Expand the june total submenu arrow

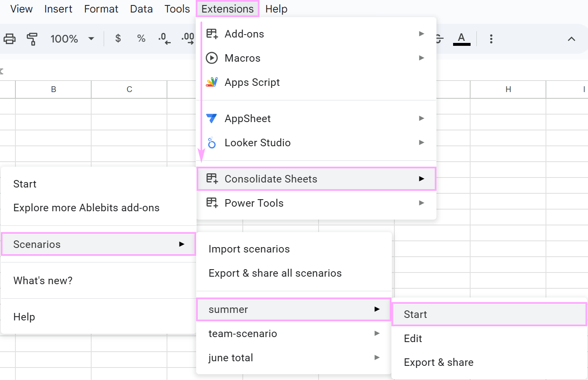(x=377, y=357)
